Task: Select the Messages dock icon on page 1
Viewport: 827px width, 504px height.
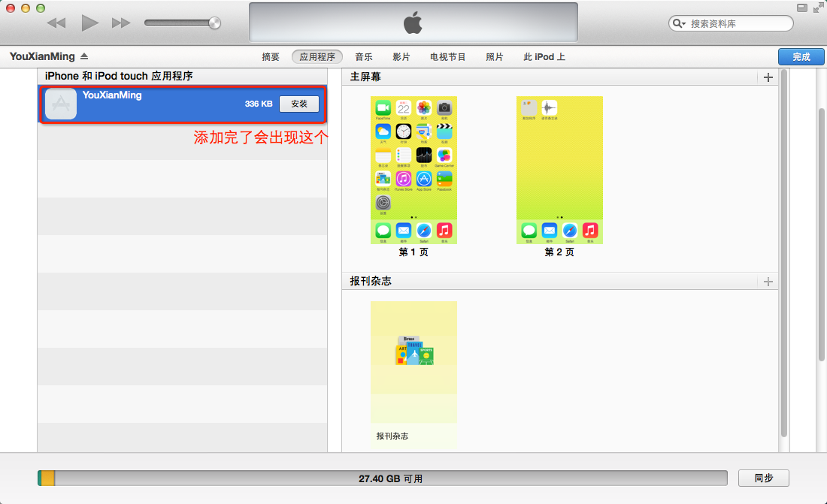Action: [x=383, y=231]
